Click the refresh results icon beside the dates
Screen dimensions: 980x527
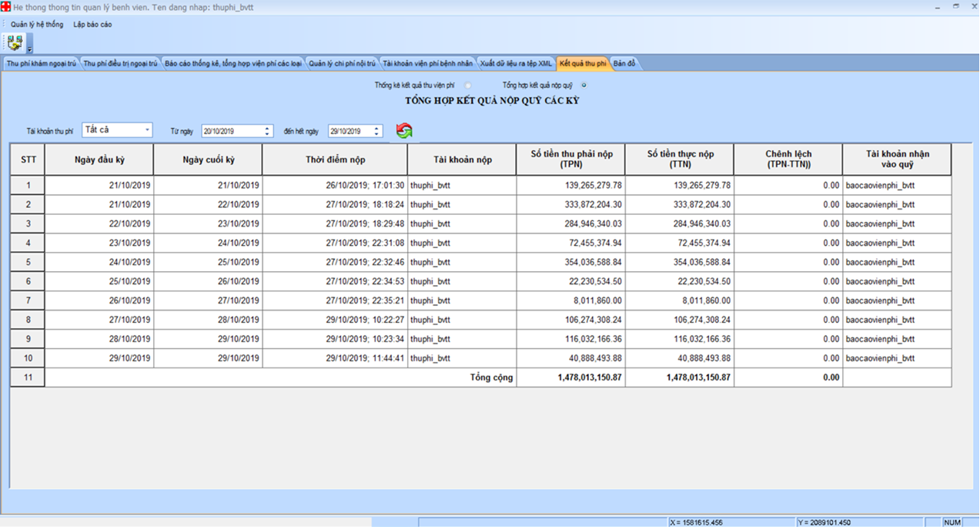click(x=404, y=131)
